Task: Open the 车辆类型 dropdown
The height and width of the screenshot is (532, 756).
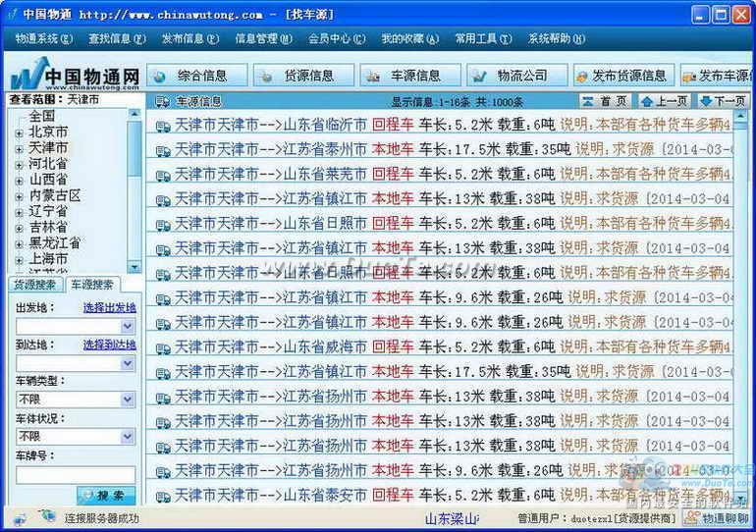Action: coord(128,399)
